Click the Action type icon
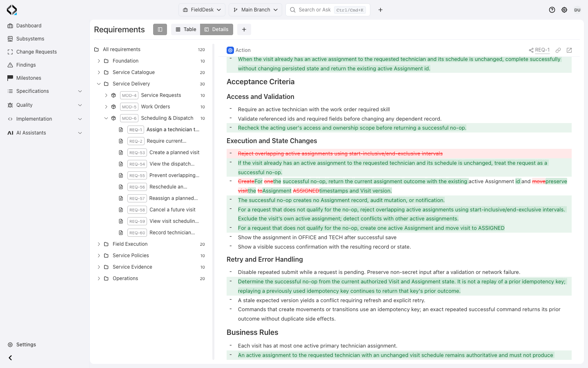588x368 pixels. click(230, 50)
